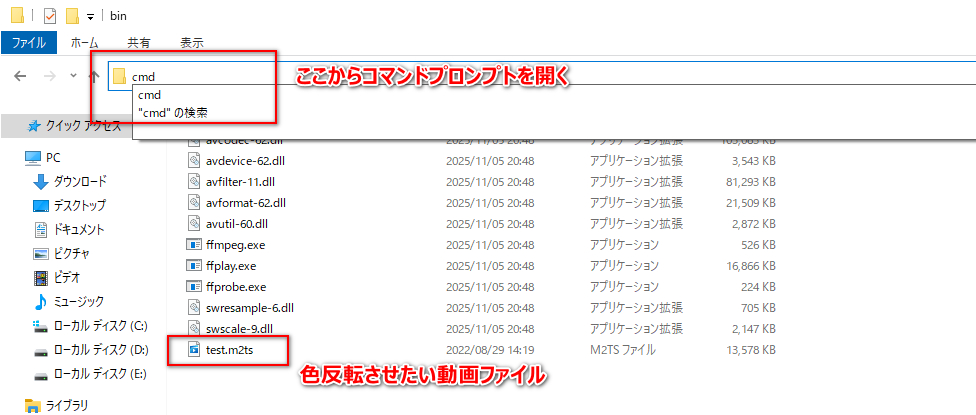Click the 13,578 KB size cell
Viewport: 976px width, 415px height.
[751, 350]
